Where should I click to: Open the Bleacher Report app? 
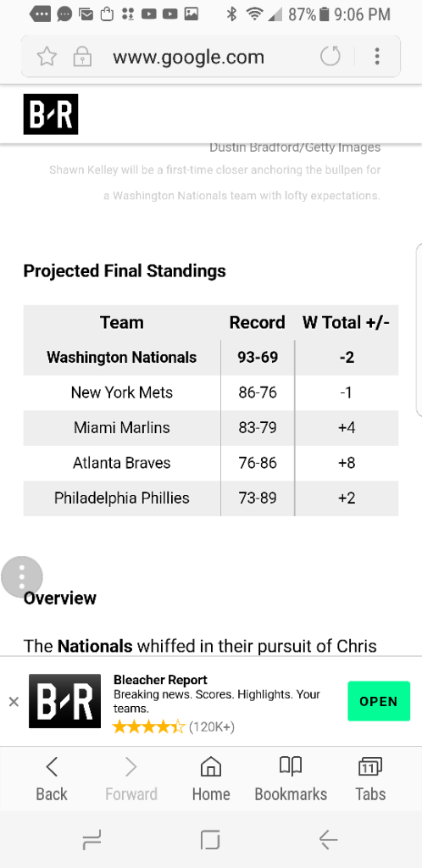tap(379, 701)
